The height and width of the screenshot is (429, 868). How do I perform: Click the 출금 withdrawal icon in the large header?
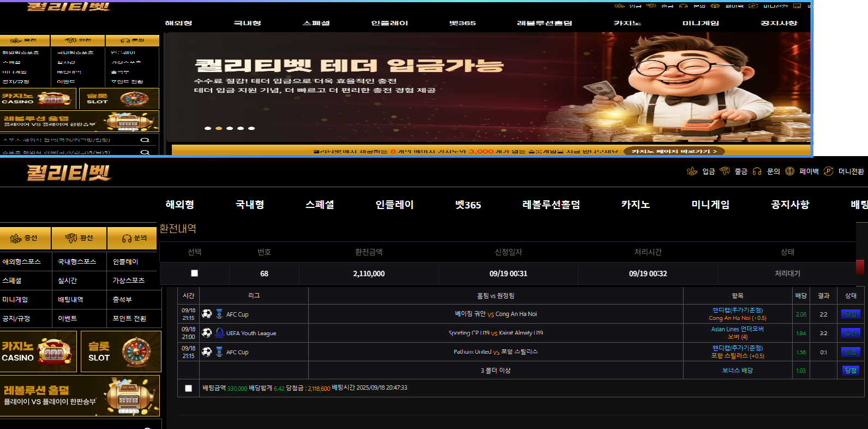[725, 171]
